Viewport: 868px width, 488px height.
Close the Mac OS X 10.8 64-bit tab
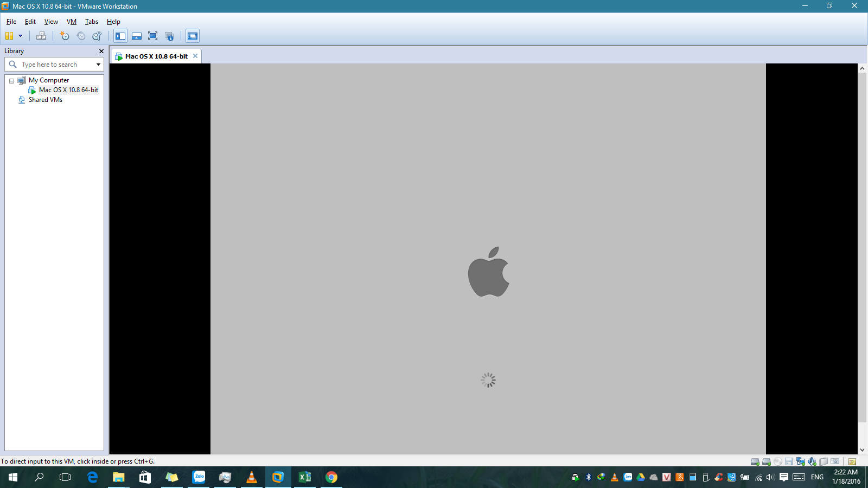click(x=195, y=56)
